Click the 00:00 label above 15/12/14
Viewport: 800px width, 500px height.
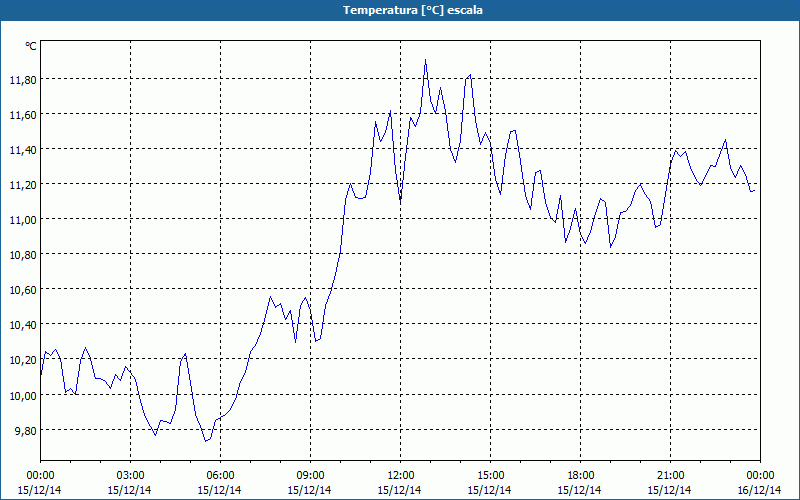tap(40, 476)
